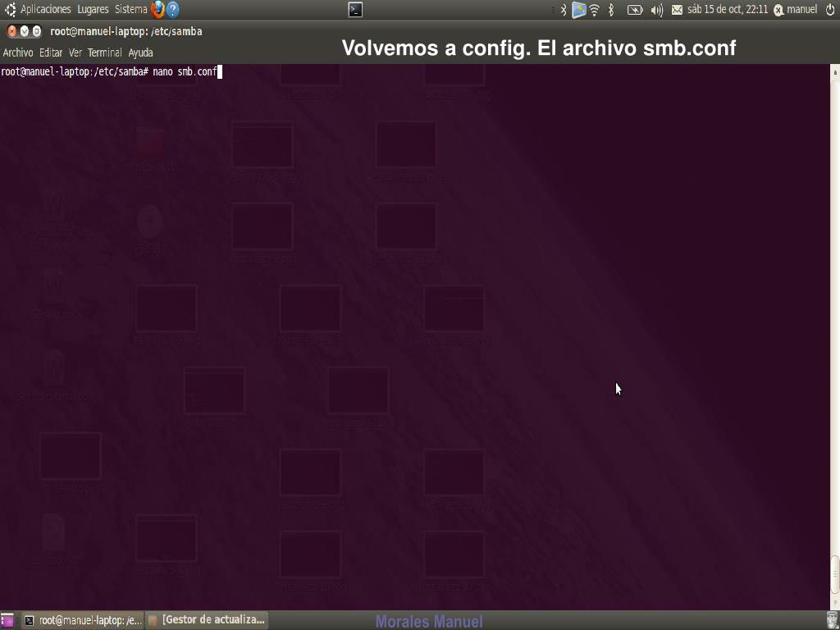The height and width of the screenshot is (630, 840).
Task: Click the terminal vertical scrollbar
Action: (834, 336)
